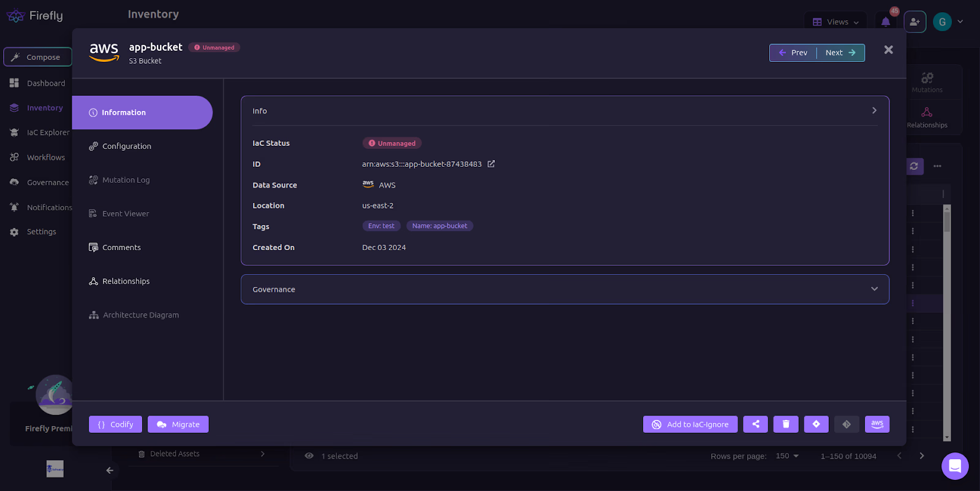Viewport: 980px width, 491px height.
Task: Open Workflows in the sidebar
Action: [37, 158]
